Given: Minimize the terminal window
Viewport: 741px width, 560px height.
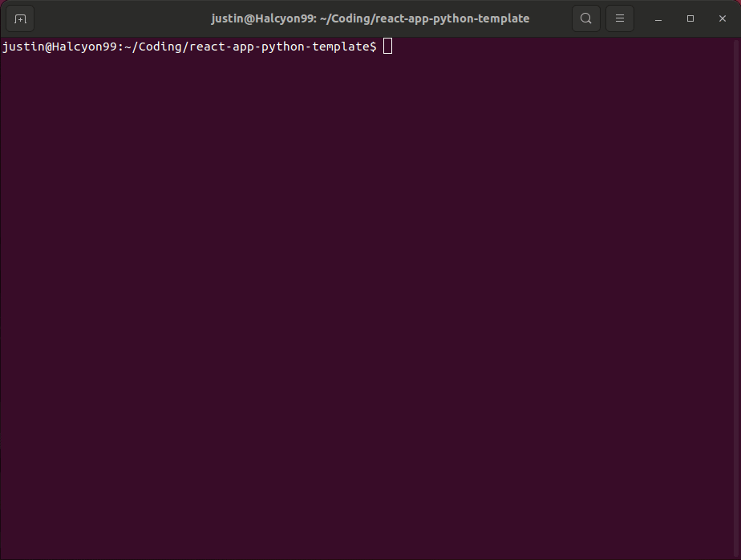Looking at the screenshot, I should pyautogui.click(x=658, y=18).
